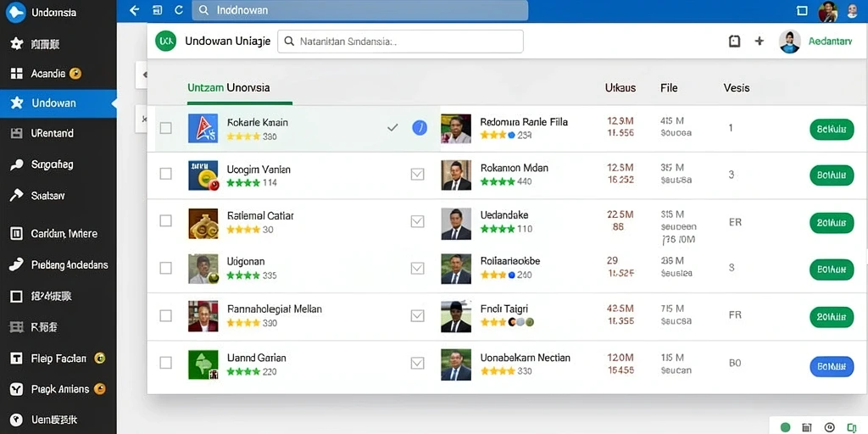Click the window square icon top right

click(802, 10)
